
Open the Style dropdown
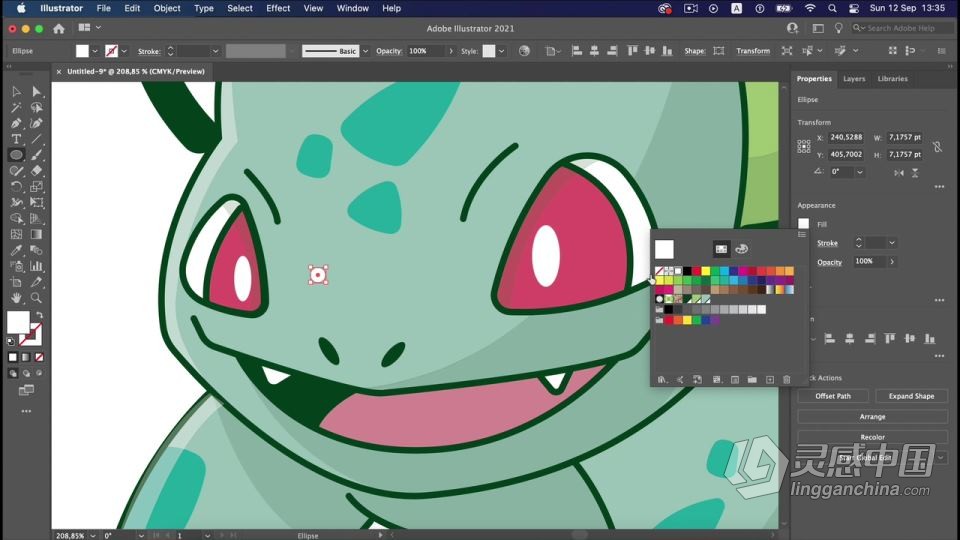(501, 51)
